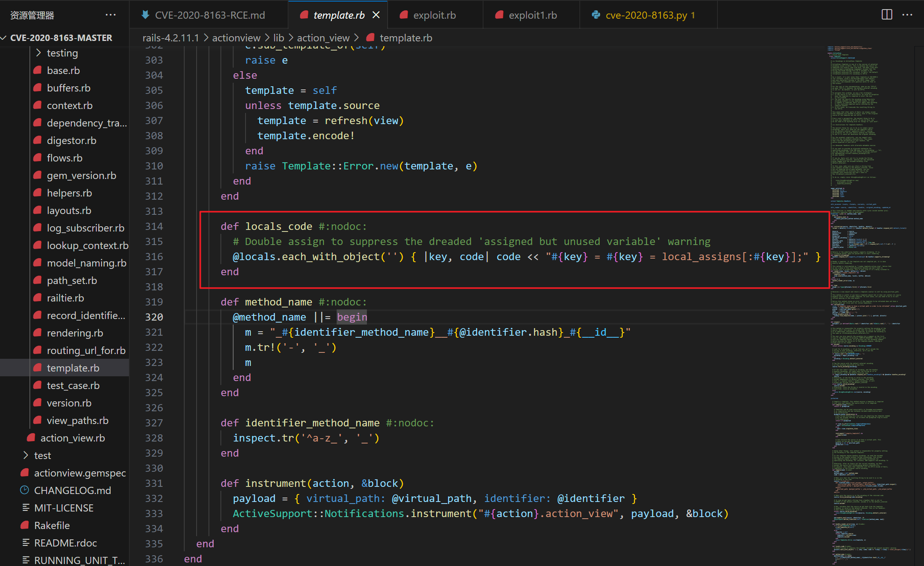Open explorer panel more actions ellipsis
This screenshot has width=924, height=566.
click(x=111, y=15)
